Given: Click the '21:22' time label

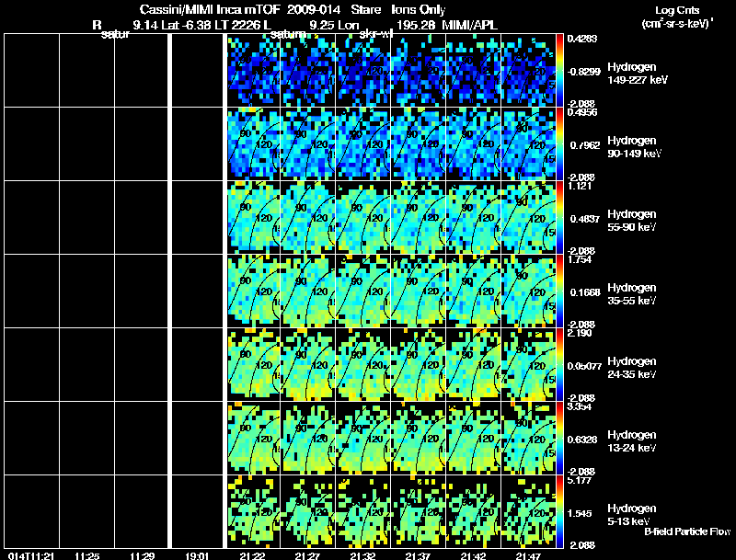Looking at the screenshot, I should click(x=252, y=555).
